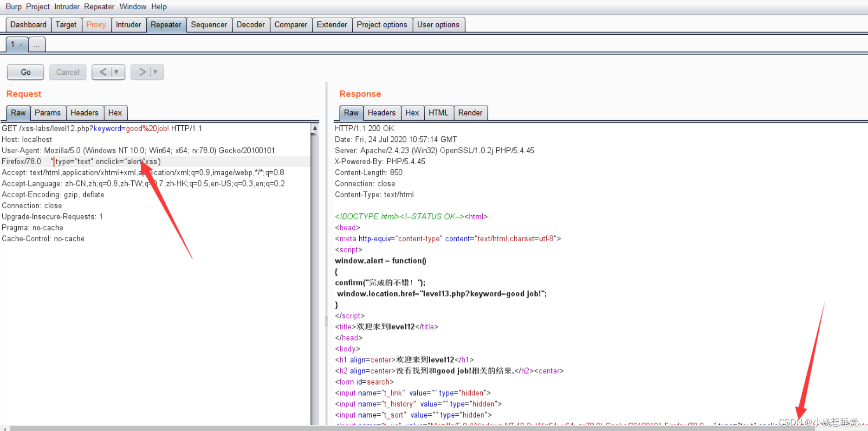Viewport: 868px width, 431px height.
Task: Click the Accept-Language request header line
Action: point(143,184)
